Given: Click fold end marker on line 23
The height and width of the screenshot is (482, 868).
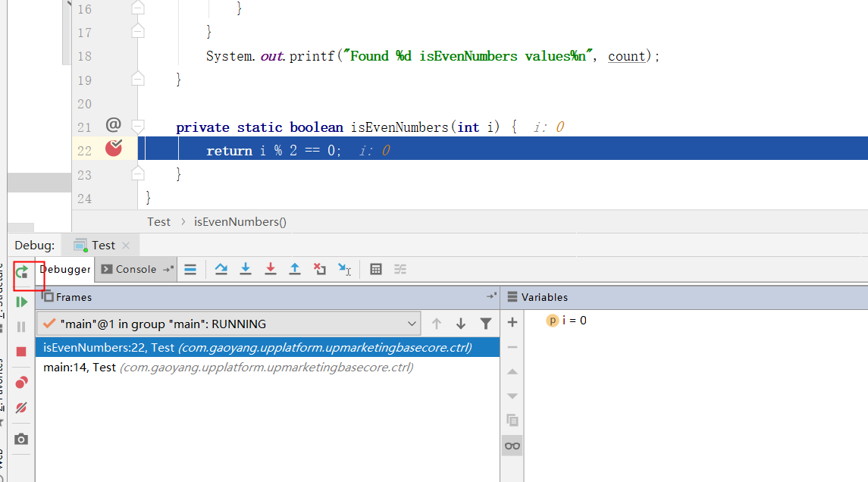Looking at the screenshot, I should click(x=138, y=174).
